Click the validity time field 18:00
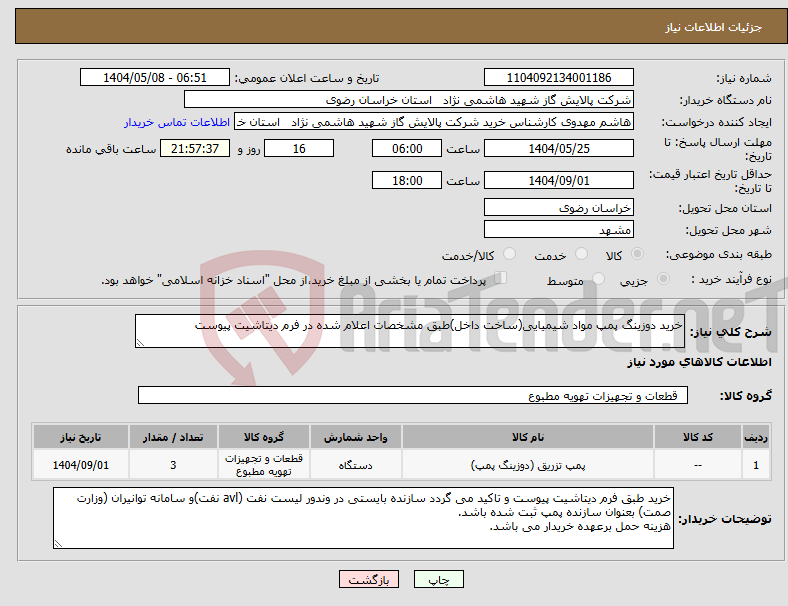Screen dimensions: 788x606 point(407,180)
